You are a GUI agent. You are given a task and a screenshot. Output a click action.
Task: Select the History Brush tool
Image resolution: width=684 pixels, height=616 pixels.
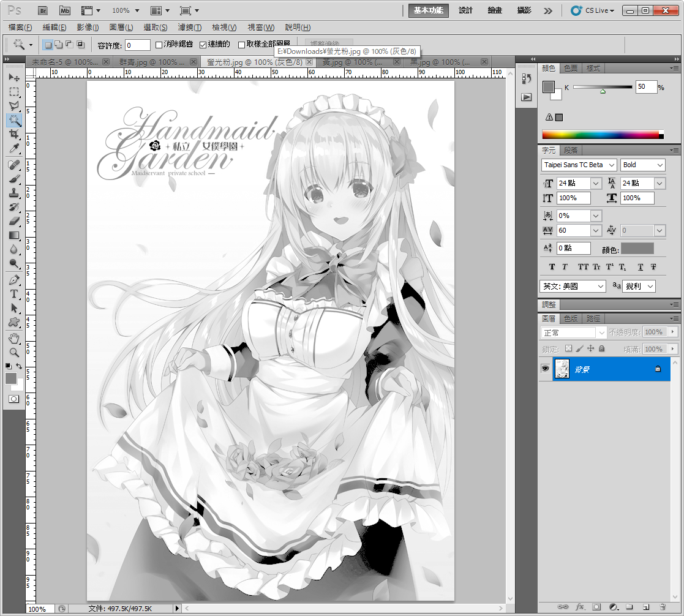pos(14,207)
